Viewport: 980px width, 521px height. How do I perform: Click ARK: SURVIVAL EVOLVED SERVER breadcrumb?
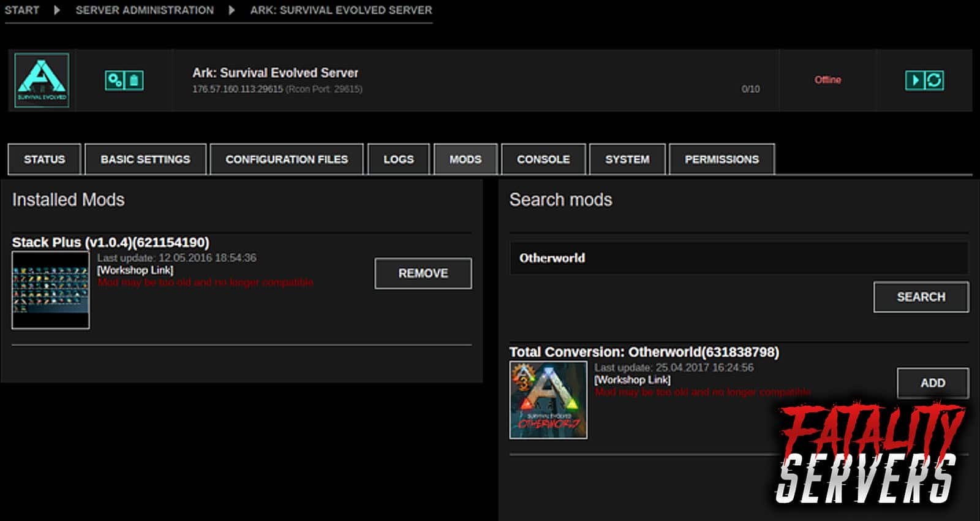pyautogui.click(x=341, y=10)
